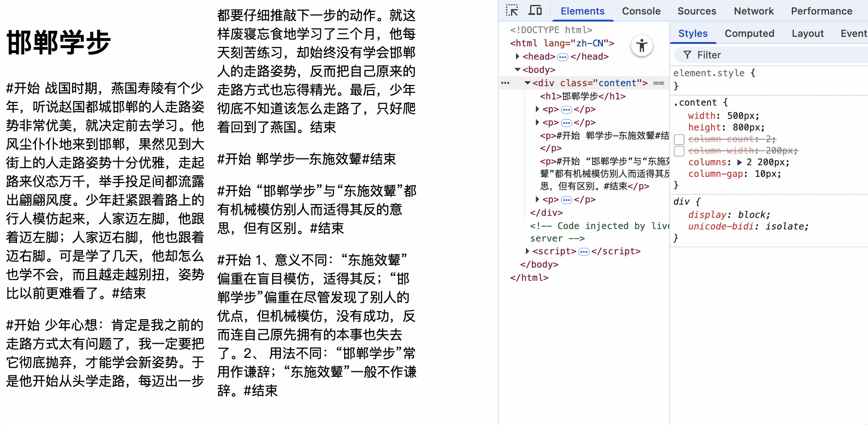Select the closing </html> tag row
This screenshot has width=868, height=425.
pyautogui.click(x=529, y=278)
